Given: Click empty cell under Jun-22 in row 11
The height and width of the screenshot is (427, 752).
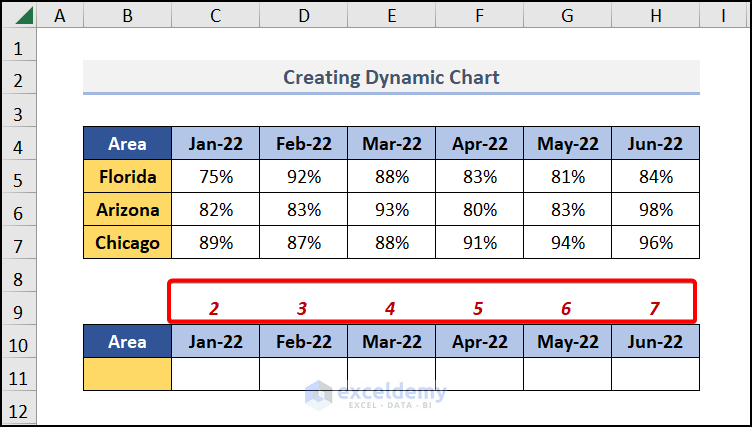Looking at the screenshot, I should [655, 374].
